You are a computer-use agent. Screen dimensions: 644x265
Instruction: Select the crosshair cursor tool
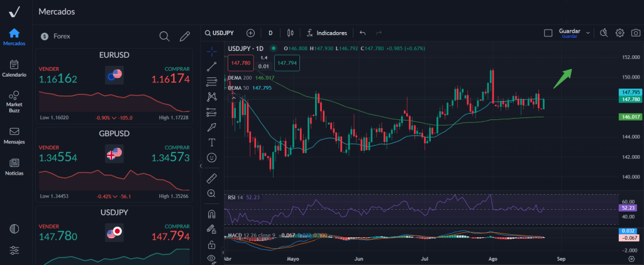212,51
